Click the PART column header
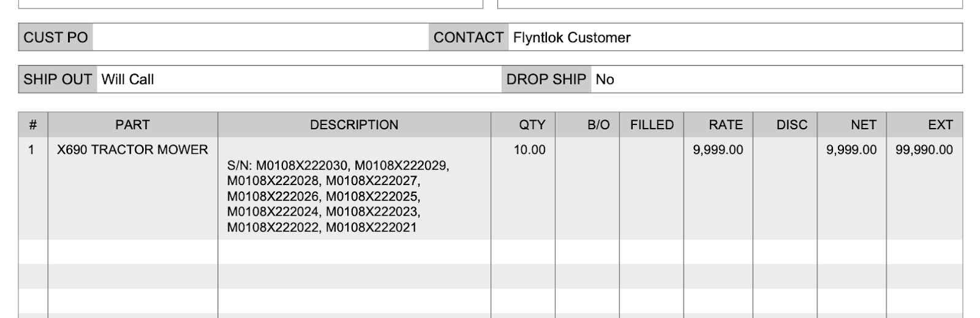The width and height of the screenshot is (980, 318). coord(132,125)
